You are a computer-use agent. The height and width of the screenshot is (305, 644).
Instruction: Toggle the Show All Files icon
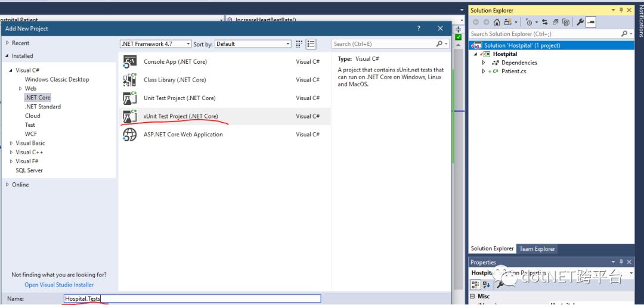[566, 22]
